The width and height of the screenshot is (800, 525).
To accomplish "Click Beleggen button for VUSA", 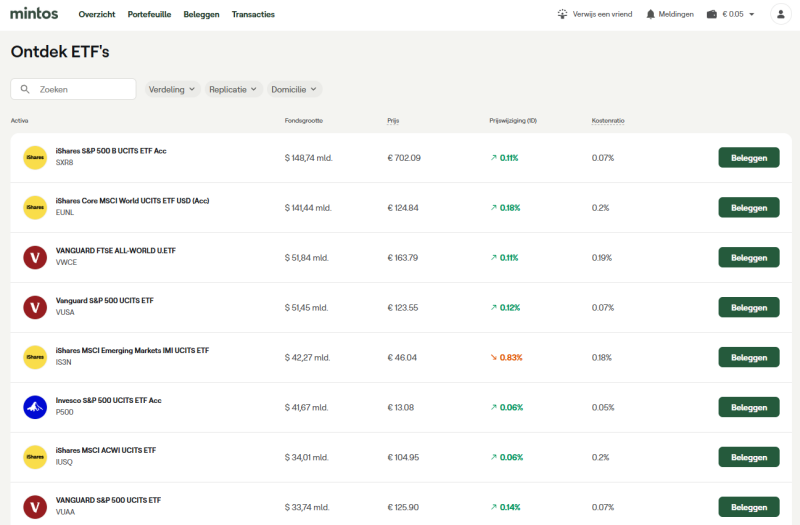I will 749,308.
